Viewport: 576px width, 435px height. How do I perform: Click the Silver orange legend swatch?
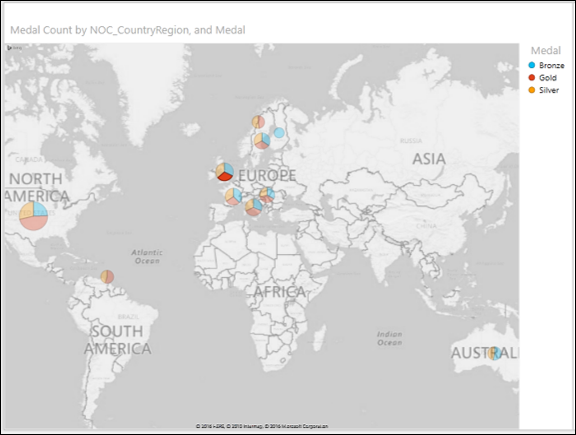(532, 90)
